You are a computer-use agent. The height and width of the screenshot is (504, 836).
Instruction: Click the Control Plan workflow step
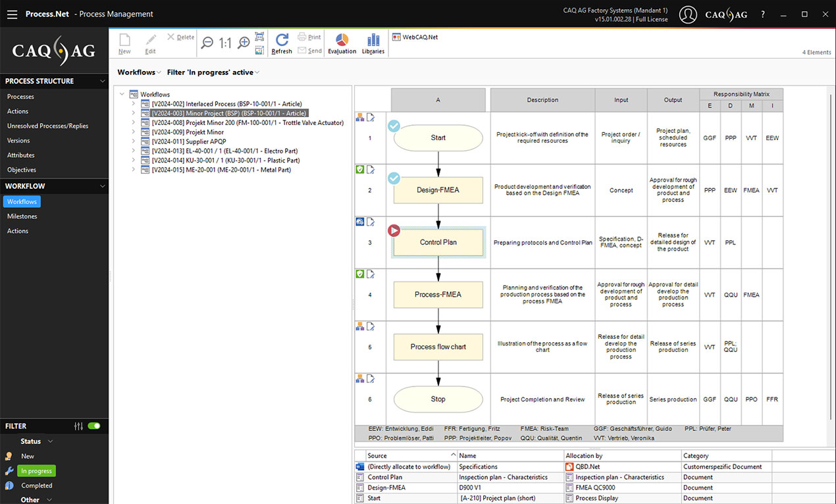[x=438, y=242]
